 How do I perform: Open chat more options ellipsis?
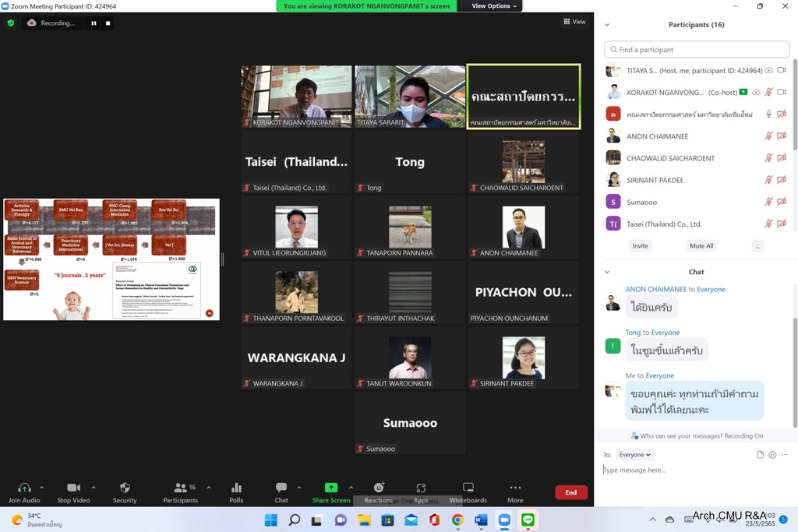(x=784, y=455)
